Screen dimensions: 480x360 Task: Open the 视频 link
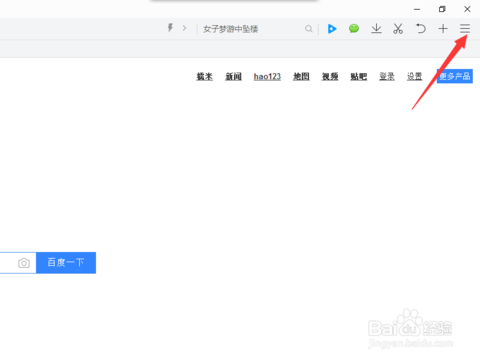coord(330,77)
